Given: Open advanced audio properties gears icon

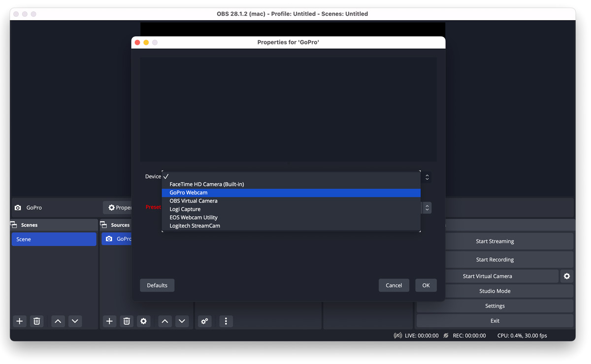Looking at the screenshot, I should (x=204, y=321).
